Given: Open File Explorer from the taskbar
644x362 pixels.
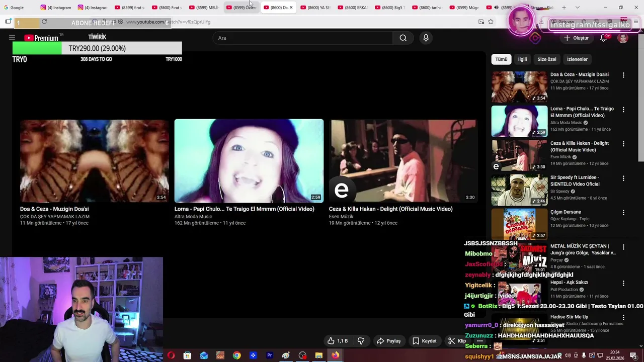Looking at the screenshot, I should (318, 355).
